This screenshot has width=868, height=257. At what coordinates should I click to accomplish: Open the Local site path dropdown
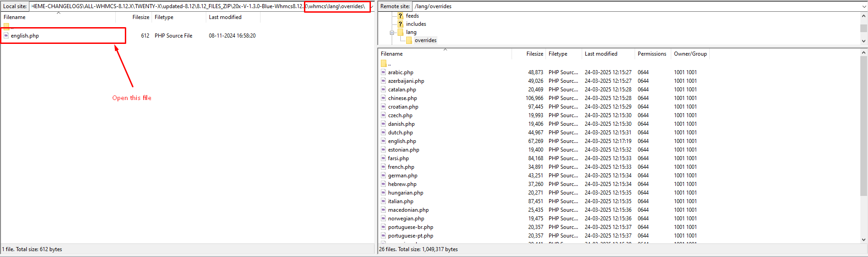coord(372,6)
